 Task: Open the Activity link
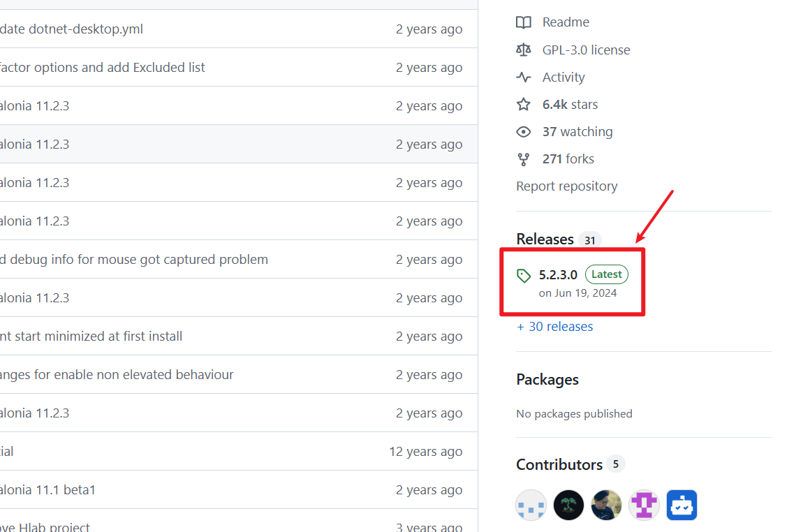point(564,77)
